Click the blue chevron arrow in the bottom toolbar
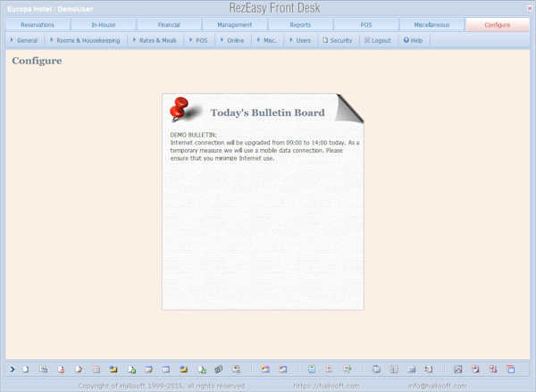 pos(13,370)
